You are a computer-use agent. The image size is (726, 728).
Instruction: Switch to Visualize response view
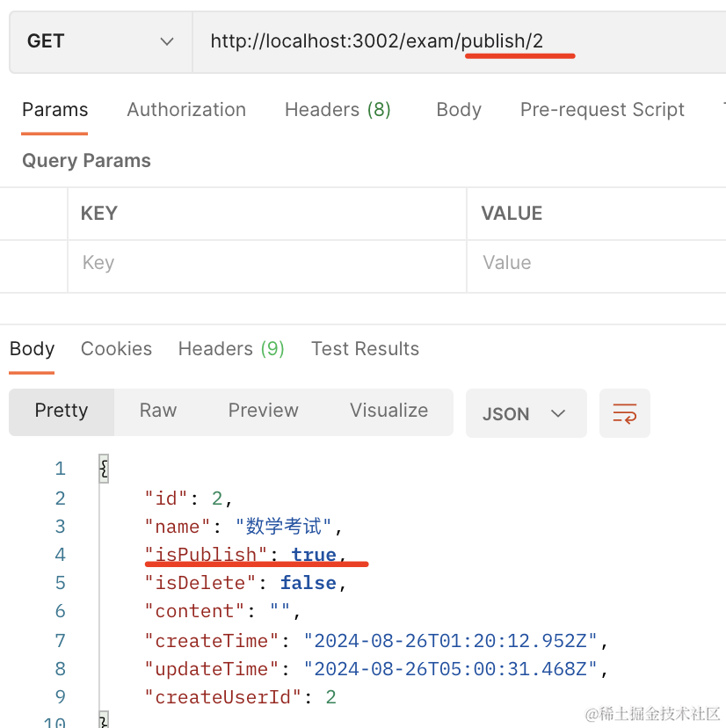coord(388,411)
